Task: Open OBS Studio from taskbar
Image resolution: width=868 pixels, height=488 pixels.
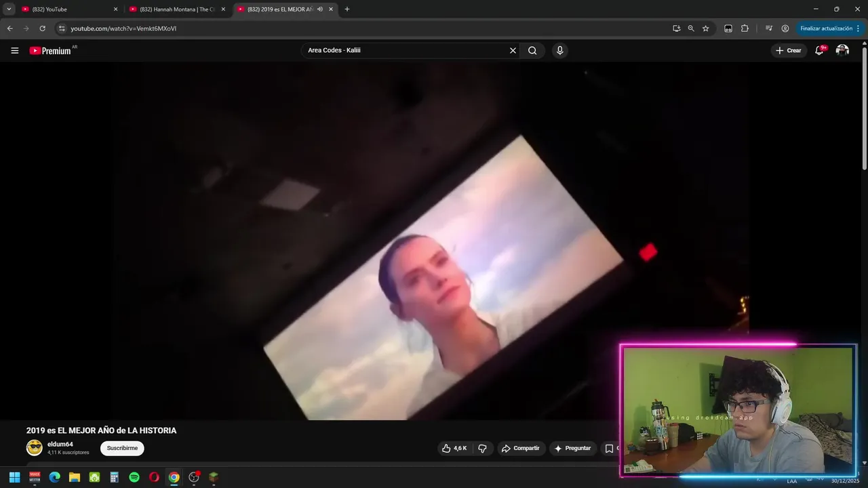Action: click(194, 477)
